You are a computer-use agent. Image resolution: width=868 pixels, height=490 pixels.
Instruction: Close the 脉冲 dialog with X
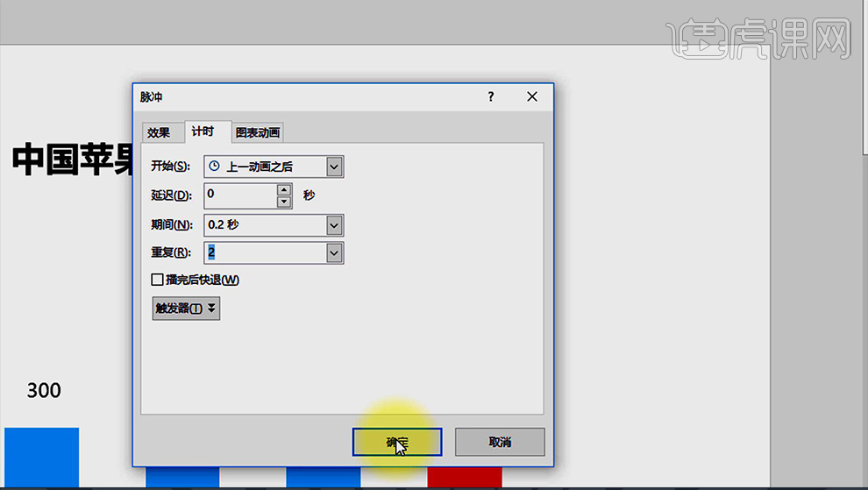pos(532,96)
